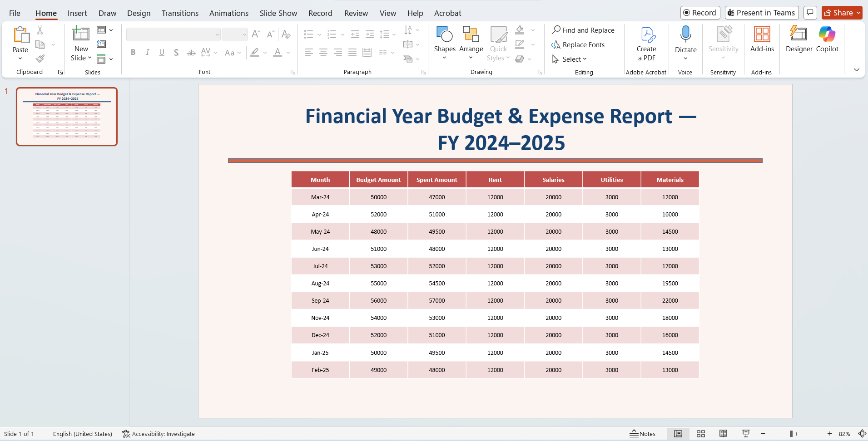The height and width of the screenshot is (441, 868).
Task: Expand the Bullets dropdown arrow
Action: coord(319,34)
